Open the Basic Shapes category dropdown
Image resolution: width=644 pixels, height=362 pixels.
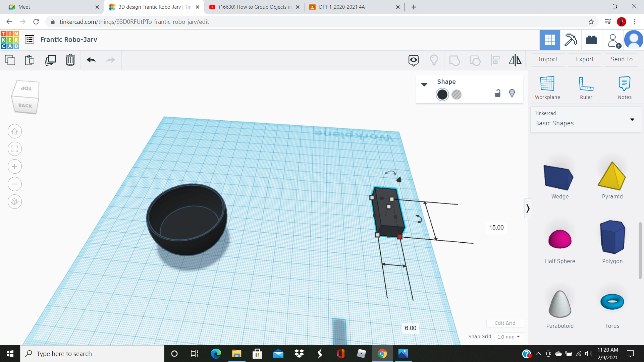point(632,119)
